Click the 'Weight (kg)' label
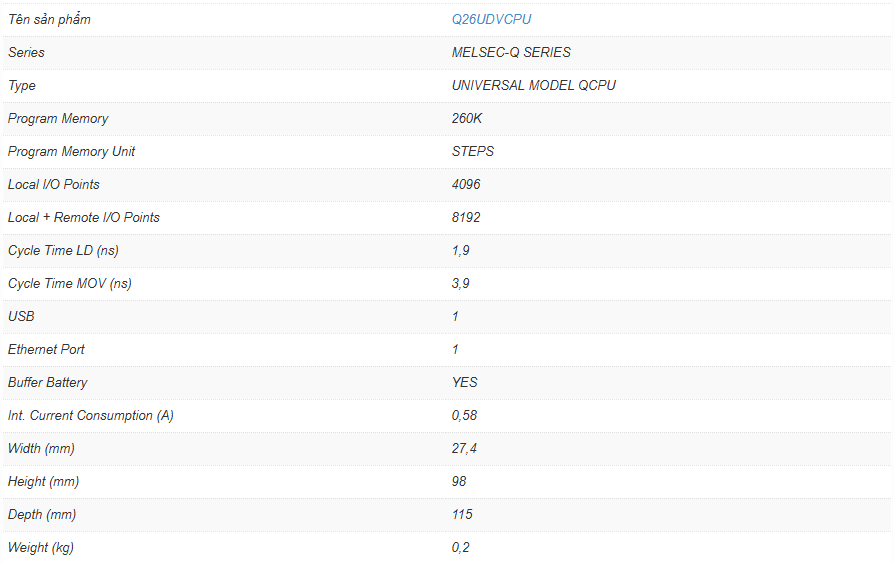This screenshot has height=563, width=895. [x=41, y=547]
